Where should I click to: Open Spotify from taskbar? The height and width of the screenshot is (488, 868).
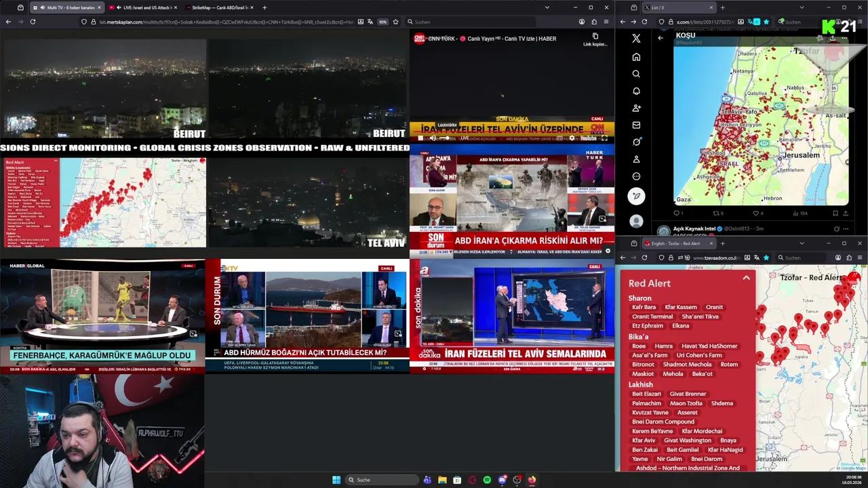click(487, 480)
